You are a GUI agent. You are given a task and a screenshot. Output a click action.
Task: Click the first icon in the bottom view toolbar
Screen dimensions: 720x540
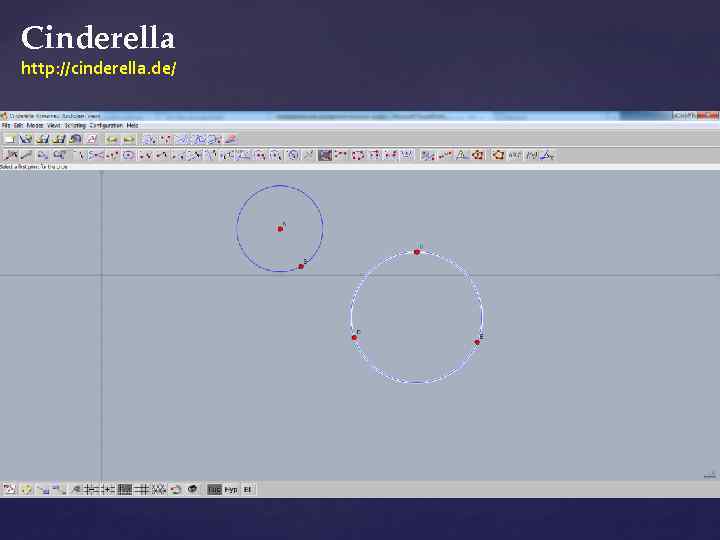pyautogui.click(x=9, y=489)
